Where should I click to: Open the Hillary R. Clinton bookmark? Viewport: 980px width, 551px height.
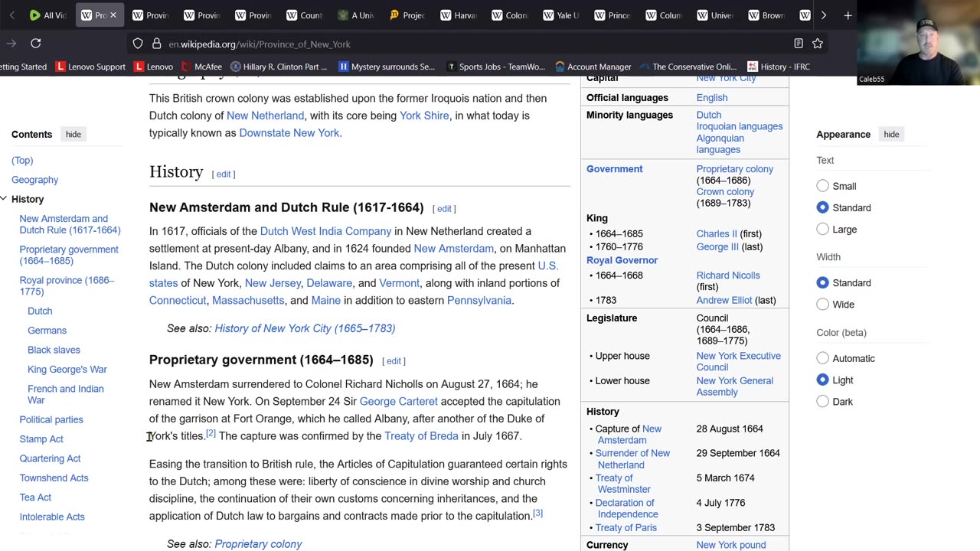pyautogui.click(x=279, y=67)
